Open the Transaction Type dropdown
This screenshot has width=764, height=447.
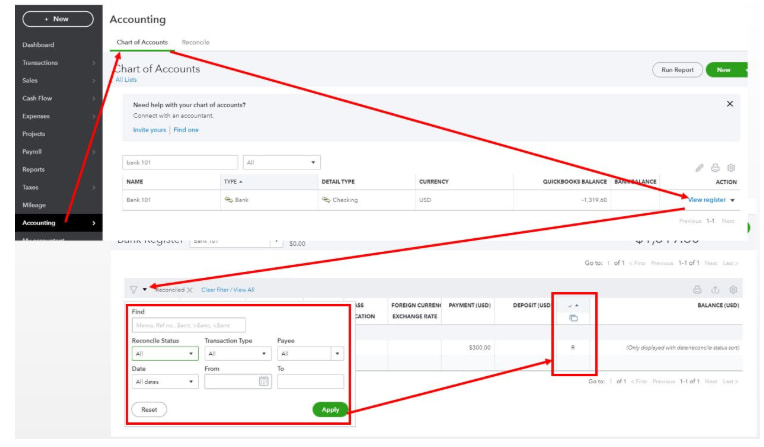pos(237,354)
